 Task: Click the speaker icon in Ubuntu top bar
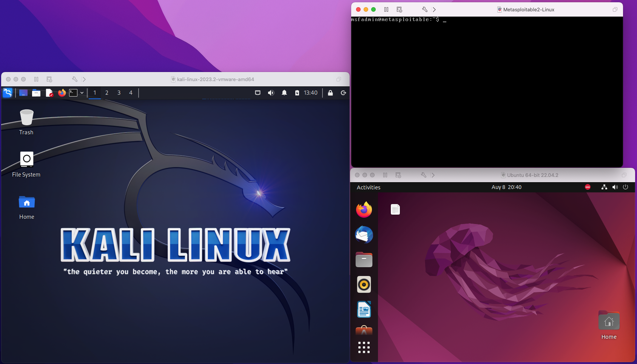coord(615,187)
